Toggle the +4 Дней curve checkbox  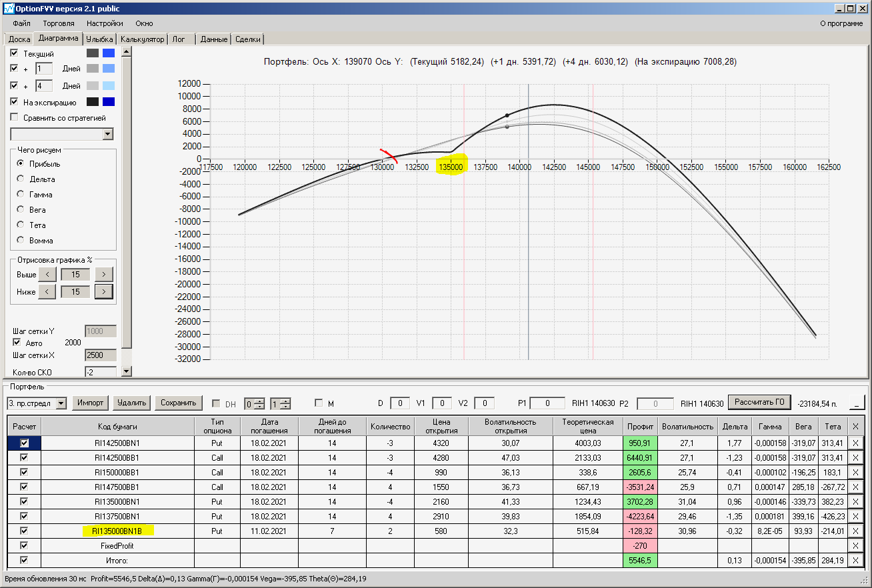(15, 85)
